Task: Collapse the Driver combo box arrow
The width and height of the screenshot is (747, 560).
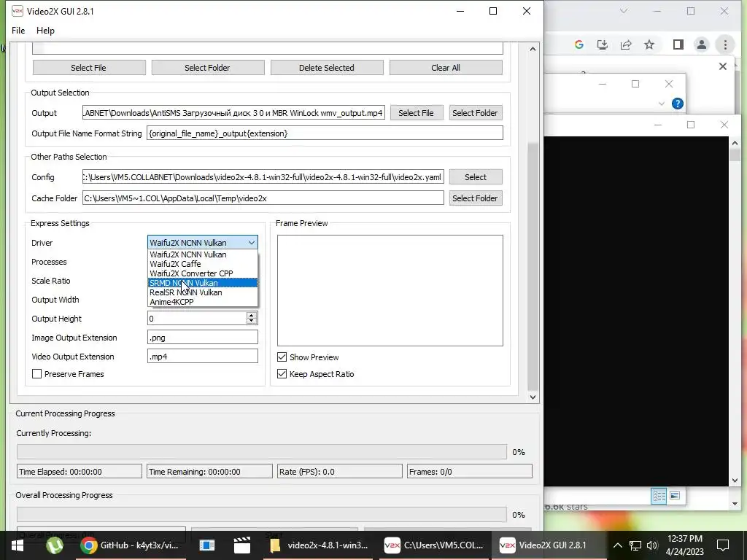Action: [x=251, y=242]
